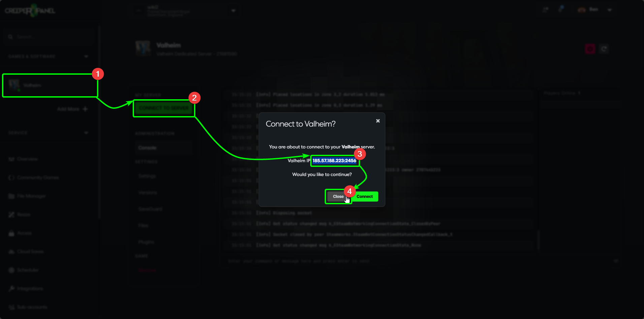644x319 pixels.
Task: Click the Add More plus icon
Action: pyautogui.click(x=85, y=109)
